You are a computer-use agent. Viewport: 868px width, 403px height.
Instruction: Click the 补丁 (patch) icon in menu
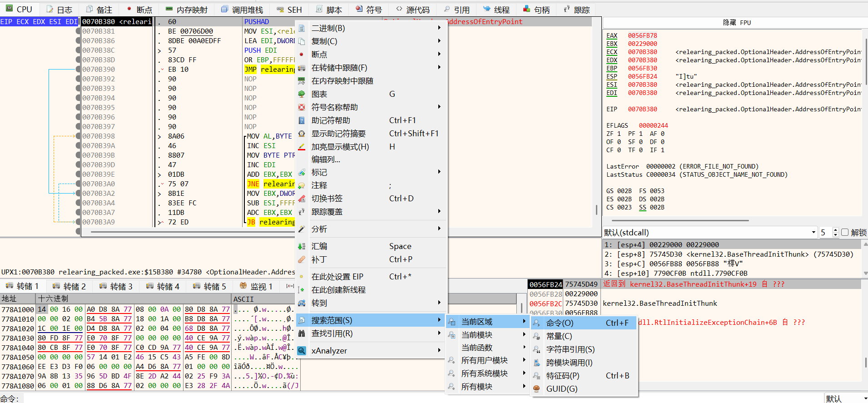click(302, 259)
